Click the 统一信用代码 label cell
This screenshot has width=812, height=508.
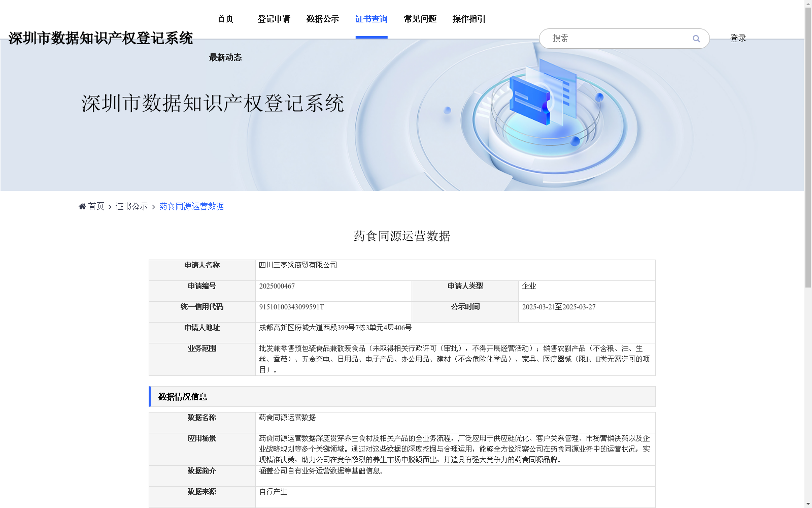[x=202, y=312]
